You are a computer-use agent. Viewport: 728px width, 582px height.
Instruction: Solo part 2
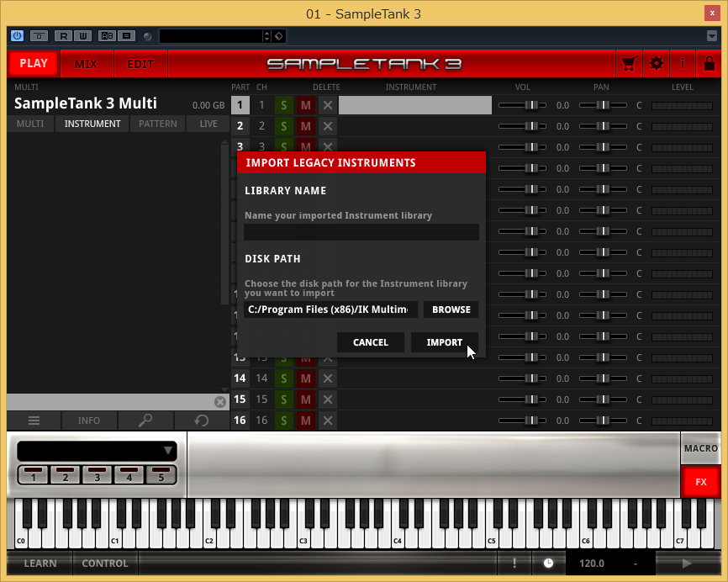pyautogui.click(x=283, y=126)
